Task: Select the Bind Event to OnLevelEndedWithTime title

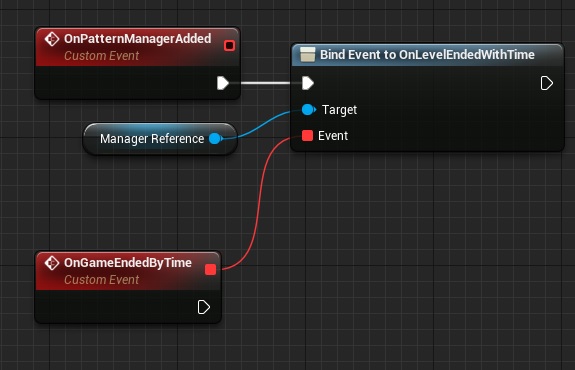Action: (x=427, y=55)
